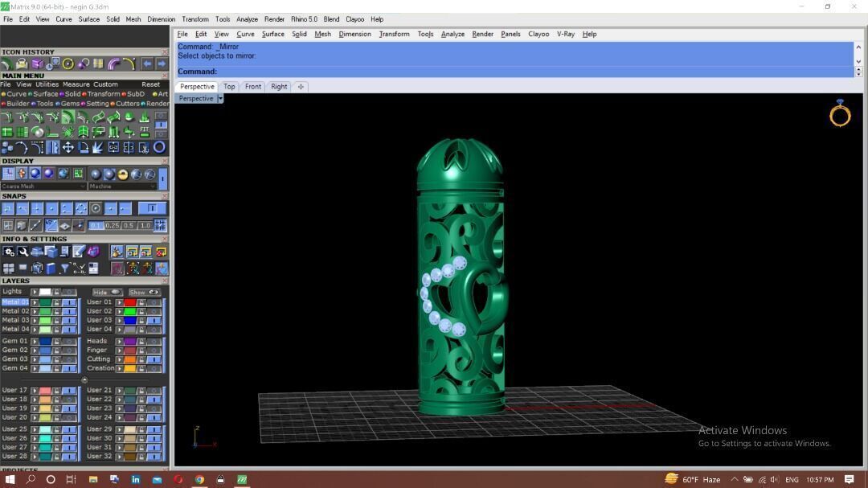Click the Command input line

pyautogui.click(x=515, y=72)
